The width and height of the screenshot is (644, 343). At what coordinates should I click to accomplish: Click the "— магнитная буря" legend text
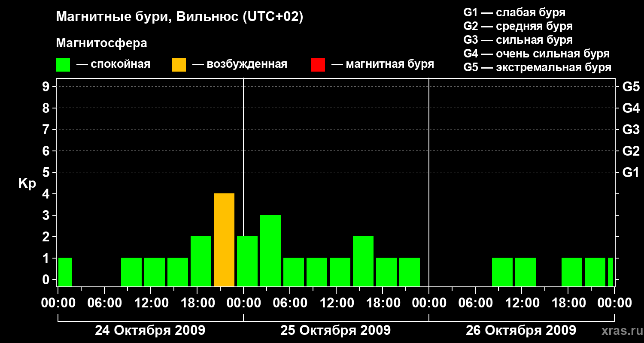[383, 64]
